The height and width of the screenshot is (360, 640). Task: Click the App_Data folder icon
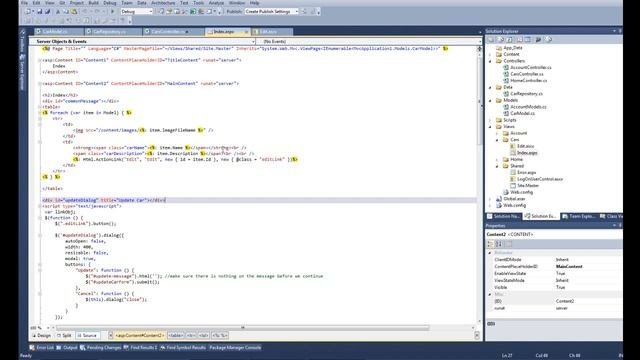(x=499, y=48)
